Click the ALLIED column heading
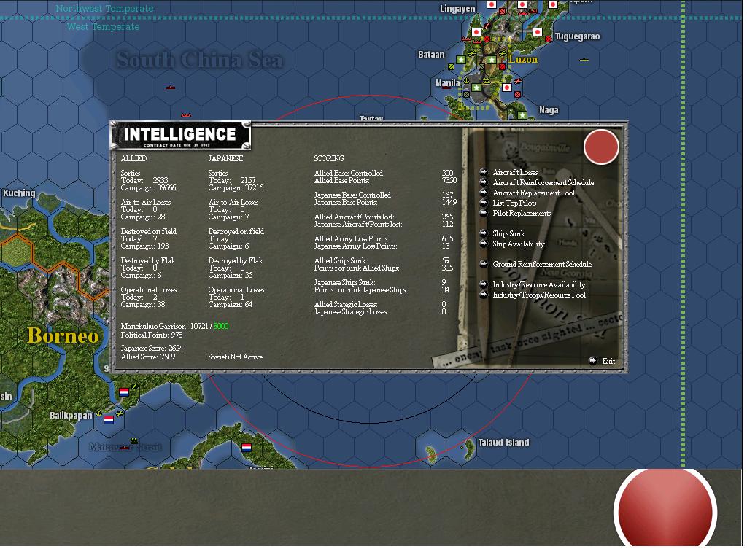This screenshot has height=560, width=747. click(x=133, y=158)
